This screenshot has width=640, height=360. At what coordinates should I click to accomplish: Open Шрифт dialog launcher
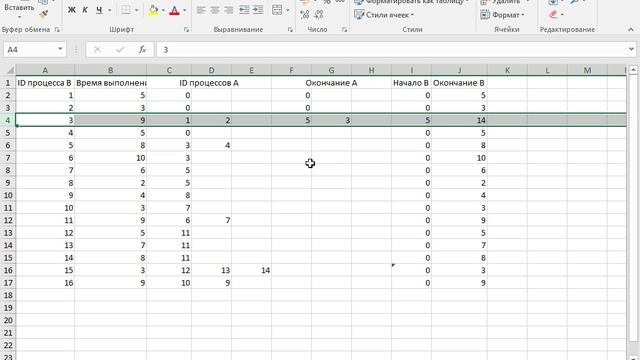186,29
